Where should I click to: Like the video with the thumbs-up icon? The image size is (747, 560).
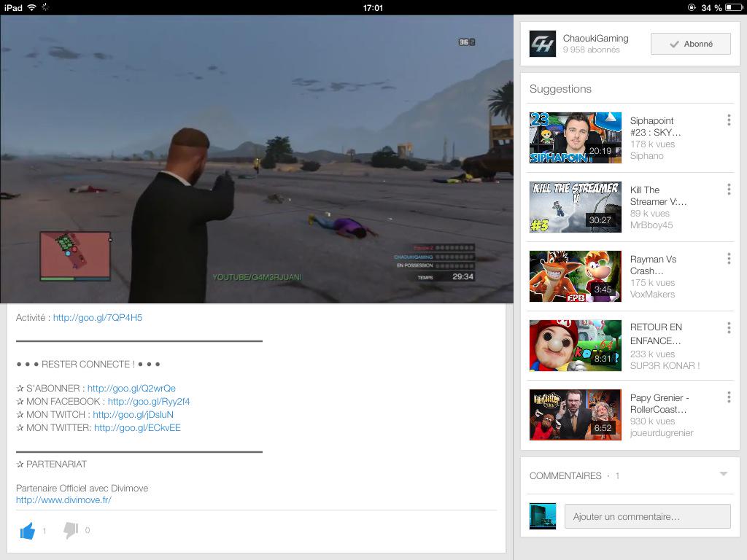pyautogui.click(x=28, y=531)
